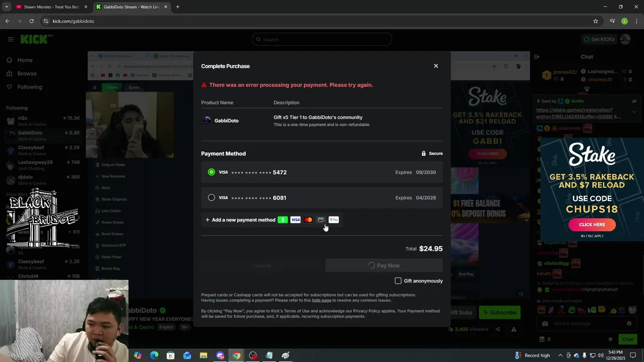Image resolution: width=644 pixels, height=362 pixels.
Task: Open the gift icon in chat input
Action: [x=545, y=323]
